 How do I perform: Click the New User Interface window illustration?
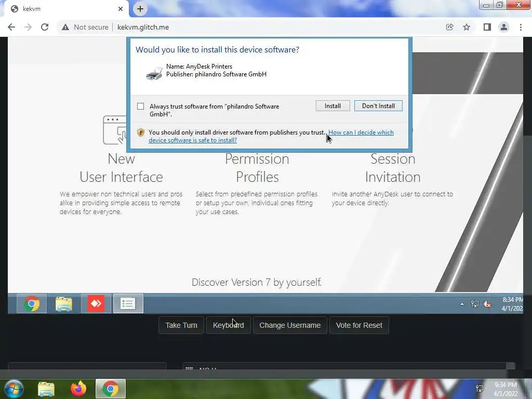point(115,130)
